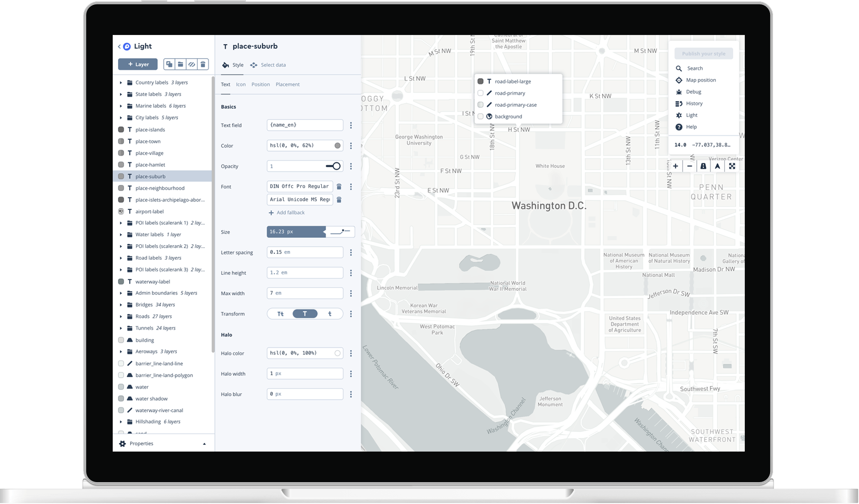Screen dimensions: 859x504
Task: Open the options menu for Color
Action: (x=351, y=146)
